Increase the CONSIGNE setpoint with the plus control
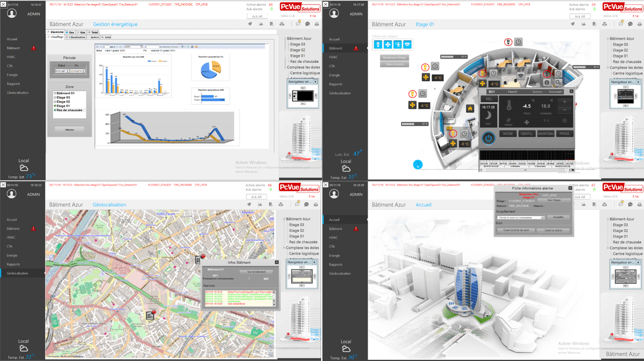Screen dimensions: 644x361 565,102
